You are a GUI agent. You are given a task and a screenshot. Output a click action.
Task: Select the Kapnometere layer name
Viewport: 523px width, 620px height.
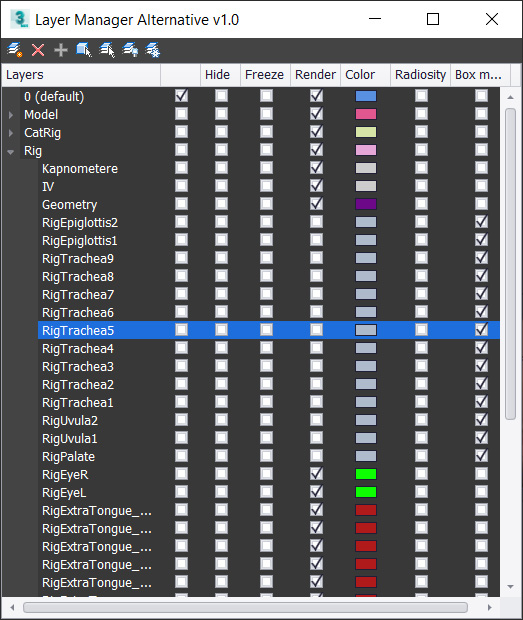(80, 169)
